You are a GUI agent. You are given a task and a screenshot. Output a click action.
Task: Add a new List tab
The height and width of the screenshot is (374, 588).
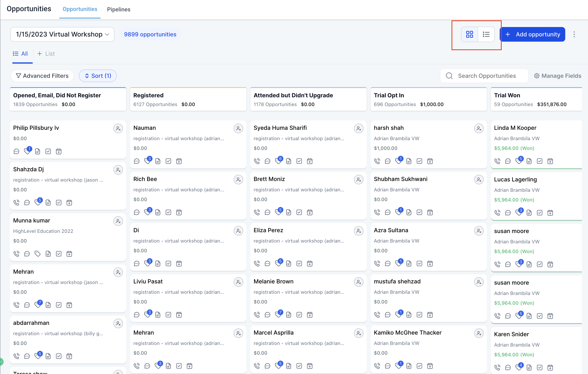point(46,54)
